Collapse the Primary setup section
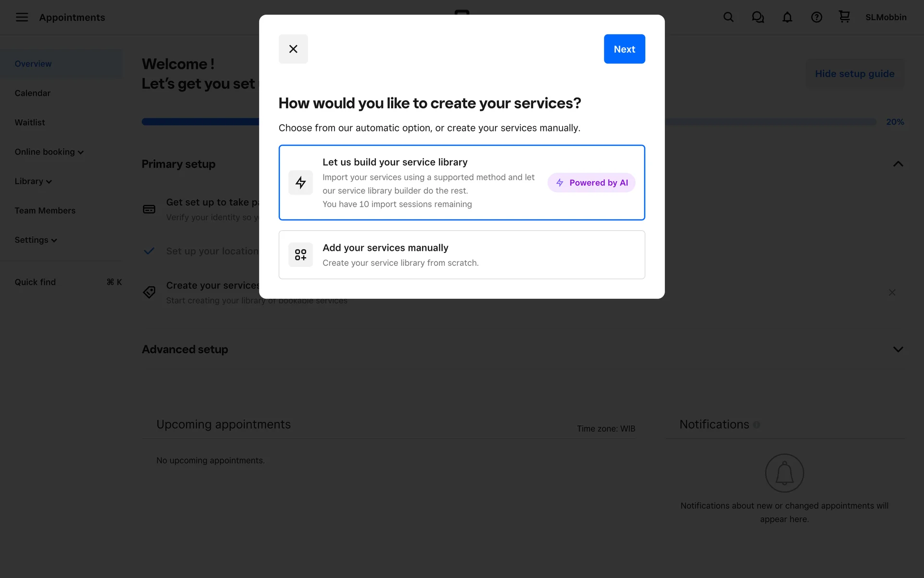This screenshot has width=924, height=578. point(898,164)
